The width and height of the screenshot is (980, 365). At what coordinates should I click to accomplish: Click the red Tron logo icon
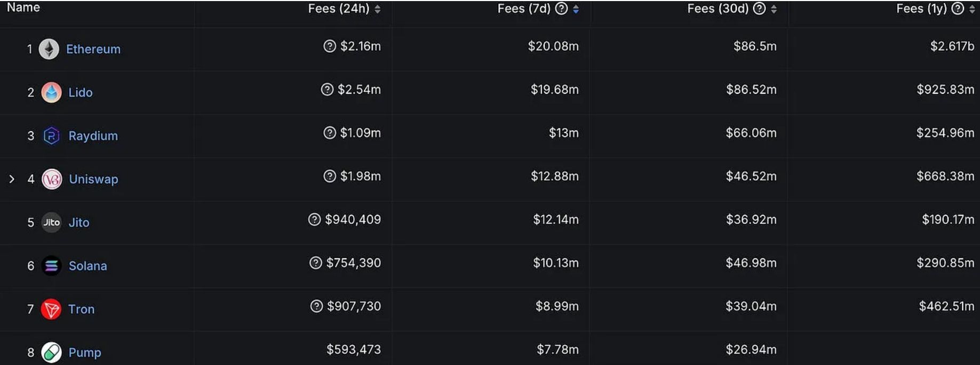click(x=51, y=309)
